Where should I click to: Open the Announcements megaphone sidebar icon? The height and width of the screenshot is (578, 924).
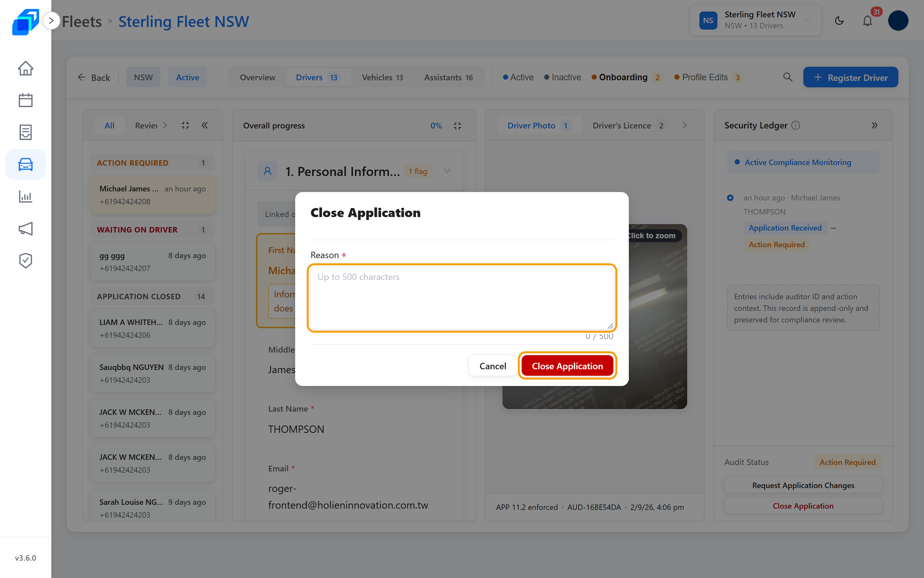tap(26, 229)
